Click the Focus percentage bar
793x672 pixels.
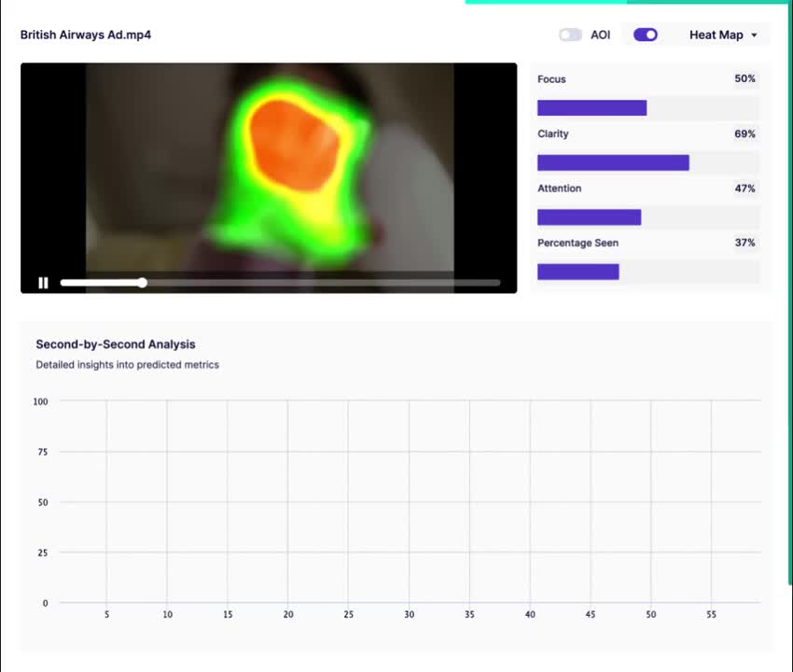(x=648, y=107)
